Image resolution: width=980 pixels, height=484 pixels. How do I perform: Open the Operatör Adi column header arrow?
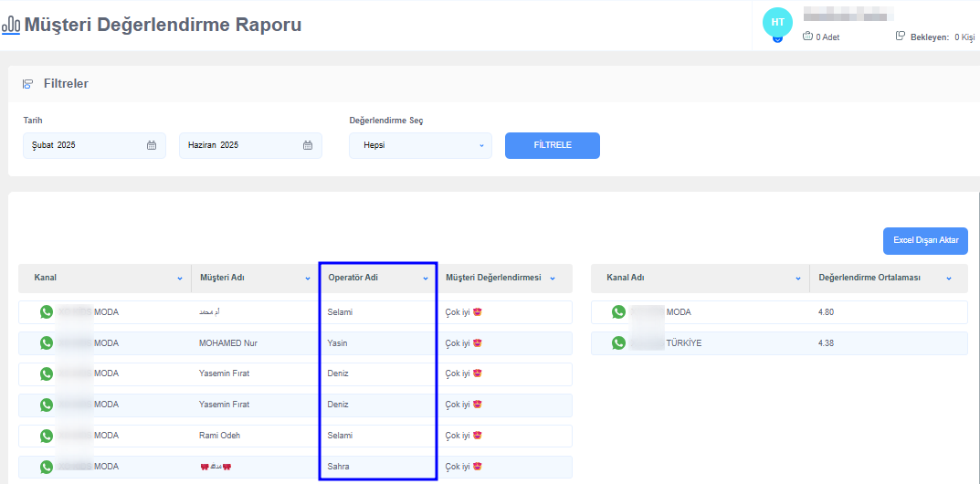pos(426,279)
